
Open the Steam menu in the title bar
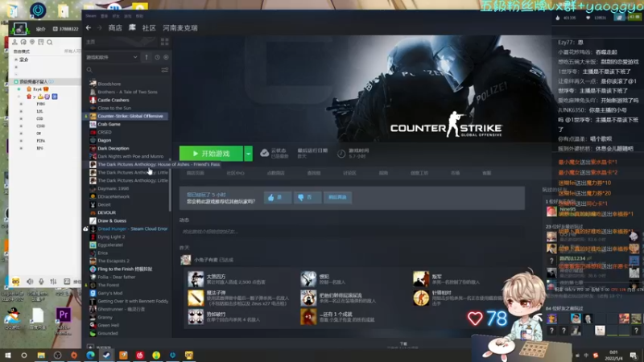pyautogui.click(x=91, y=16)
